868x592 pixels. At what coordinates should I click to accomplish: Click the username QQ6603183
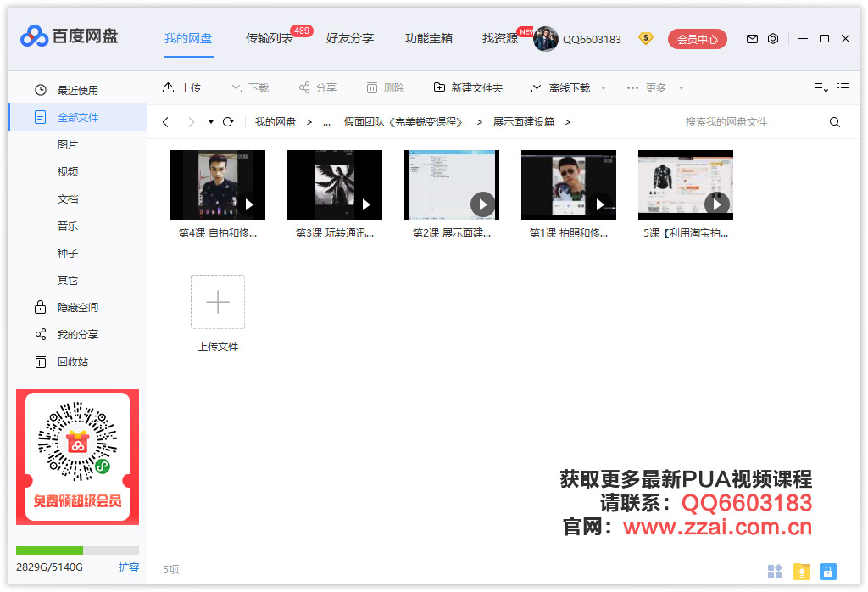592,39
